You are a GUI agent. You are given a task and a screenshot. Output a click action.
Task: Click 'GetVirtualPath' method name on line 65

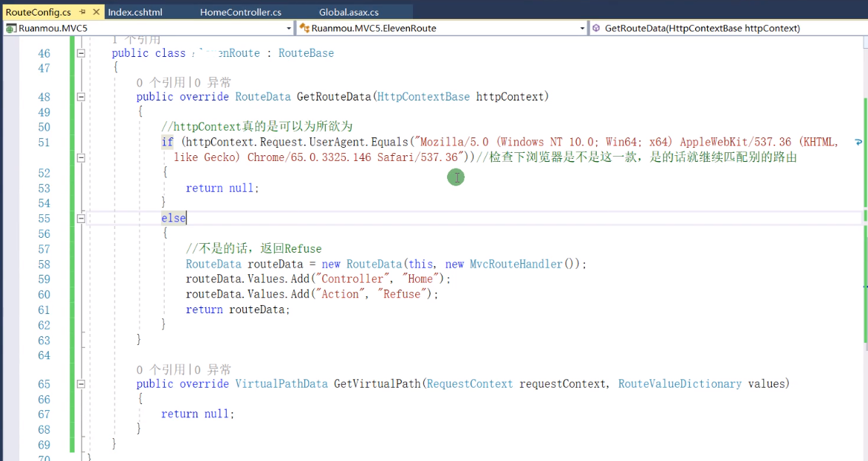(377, 384)
